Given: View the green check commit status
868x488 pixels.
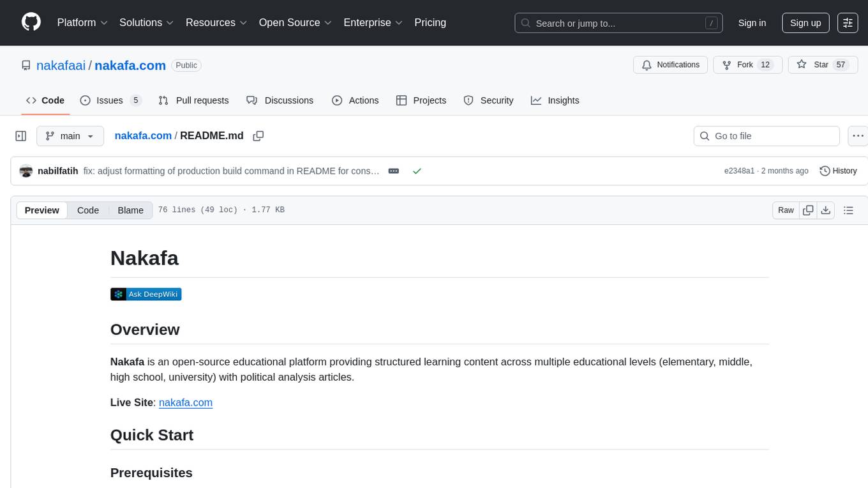Looking at the screenshot, I should coord(417,171).
